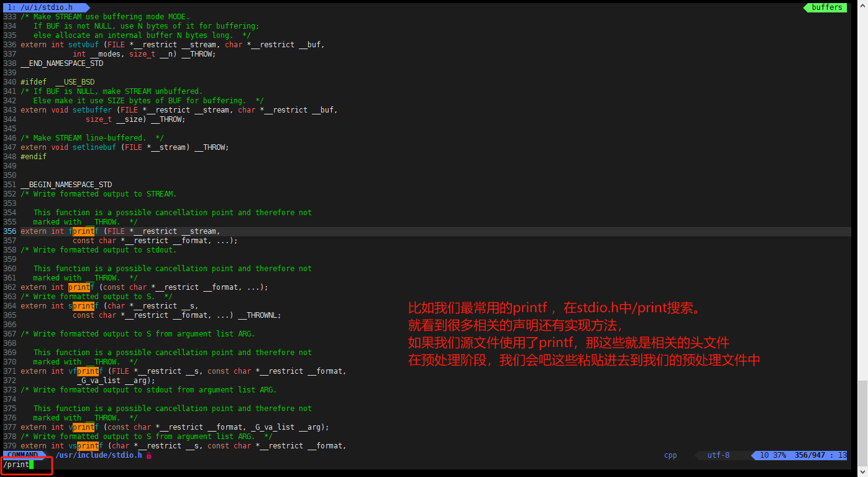Click comment 'output to S from argument list ARG' line 367
Viewport: 868px width, 477px height.
pyautogui.click(x=177, y=334)
